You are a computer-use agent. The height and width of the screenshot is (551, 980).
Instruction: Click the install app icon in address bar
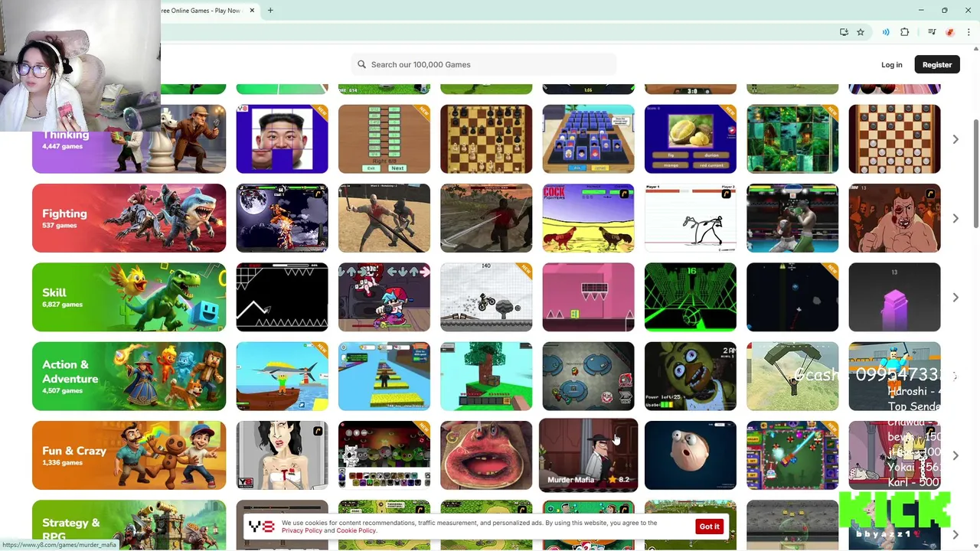tap(844, 32)
